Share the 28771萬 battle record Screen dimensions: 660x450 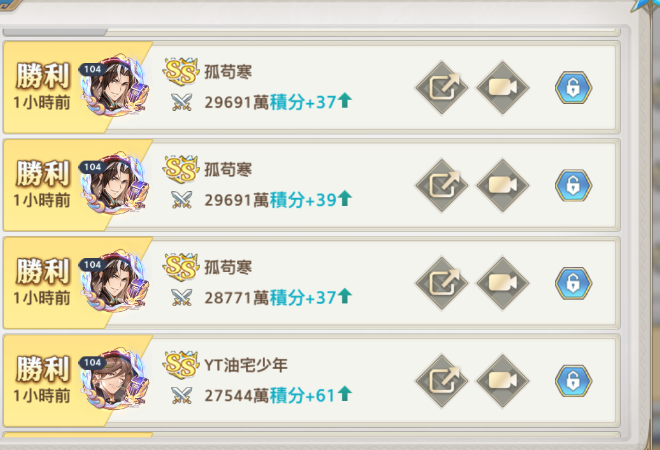coord(442,283)
